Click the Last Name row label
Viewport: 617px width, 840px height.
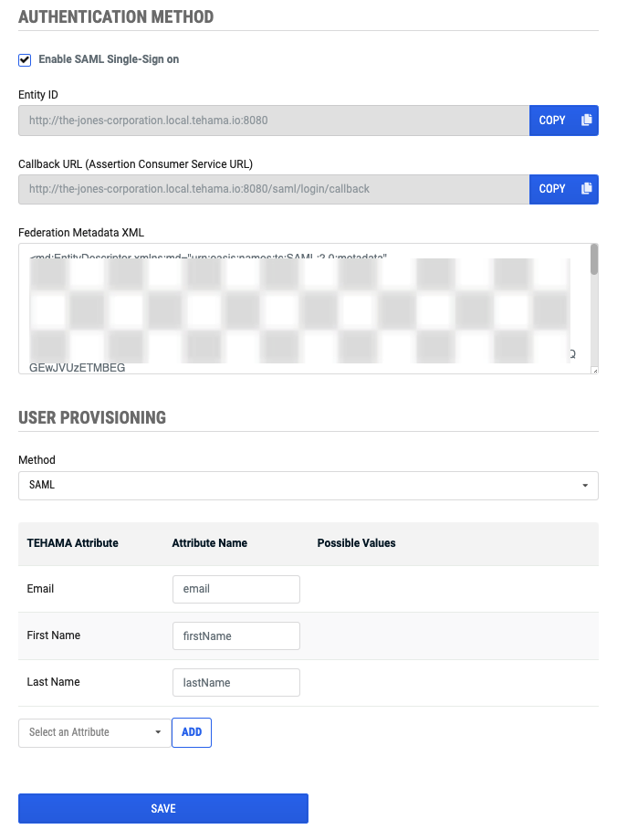click(53, 682)
